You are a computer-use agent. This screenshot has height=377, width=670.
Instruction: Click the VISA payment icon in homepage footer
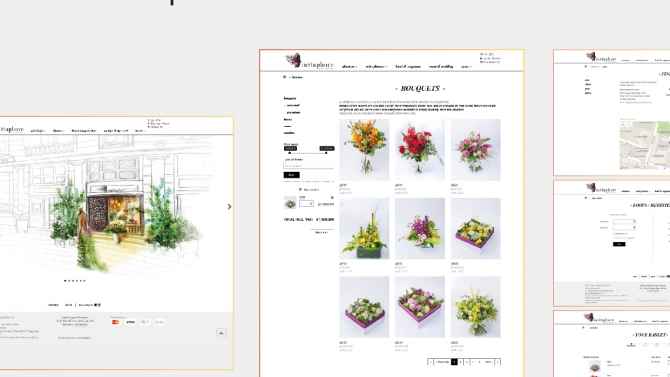(130, 322)
